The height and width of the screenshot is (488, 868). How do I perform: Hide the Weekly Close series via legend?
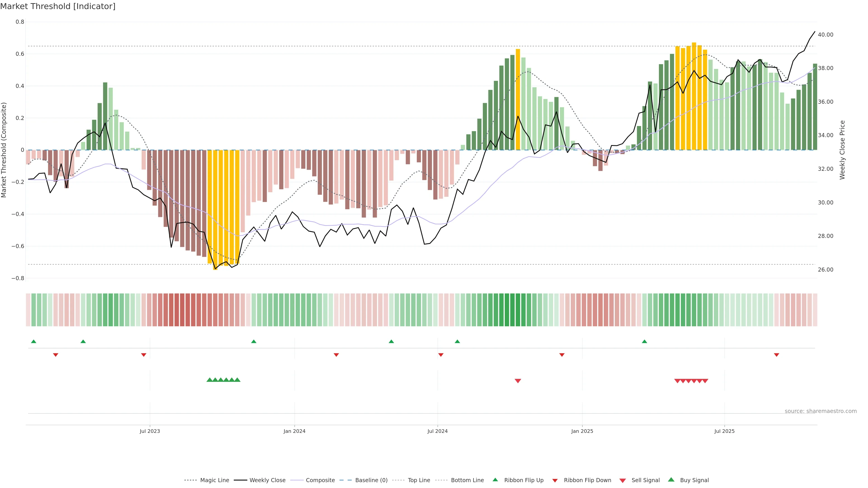coord(267,480)
